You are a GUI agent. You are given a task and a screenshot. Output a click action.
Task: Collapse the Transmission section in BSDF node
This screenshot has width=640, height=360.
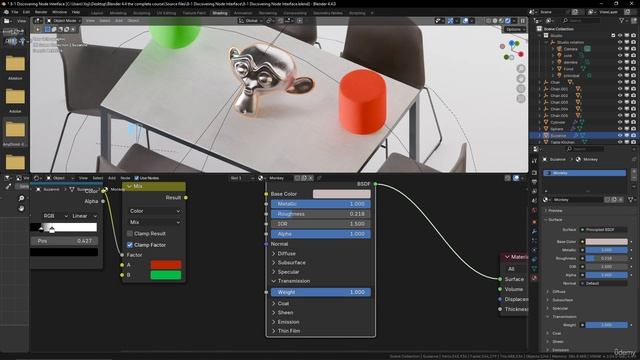click(291, 281)
